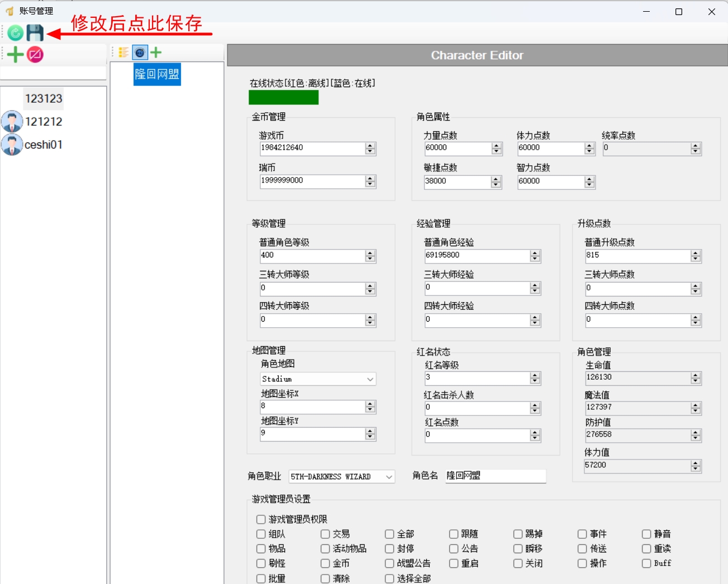The height and width of the screenshot is (584, 728).
Task: Click the round blue icon in character toolbar
Action: (x=140, y=52)
